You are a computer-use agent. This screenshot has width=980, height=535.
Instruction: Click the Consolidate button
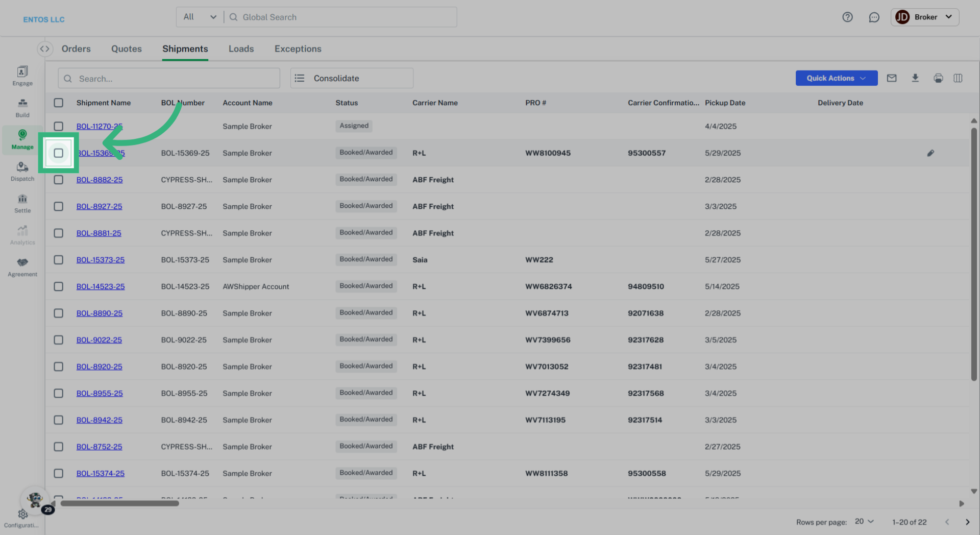click(351, 79)
